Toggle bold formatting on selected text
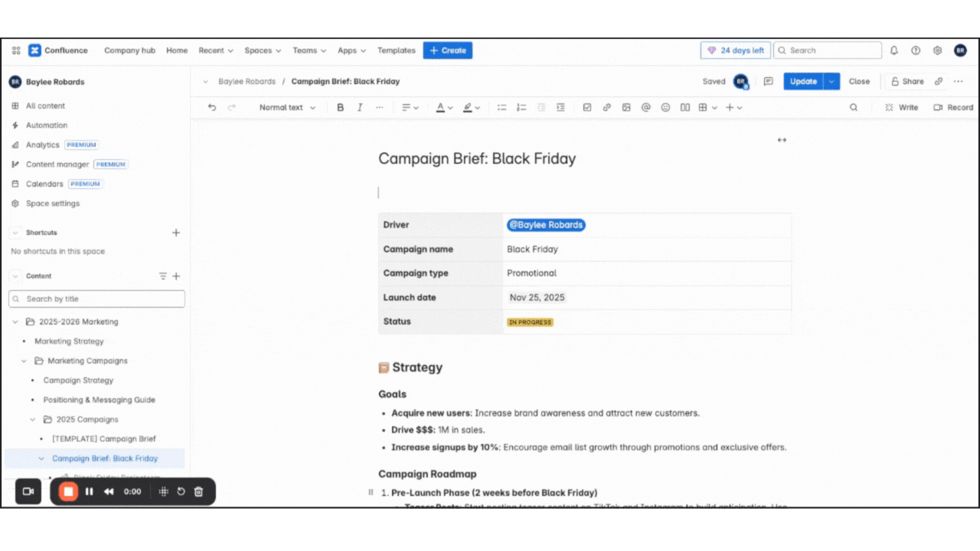Image resolution: width=980 pixels, height=551 pixels. pyautogui.click(x=340, y=107)
